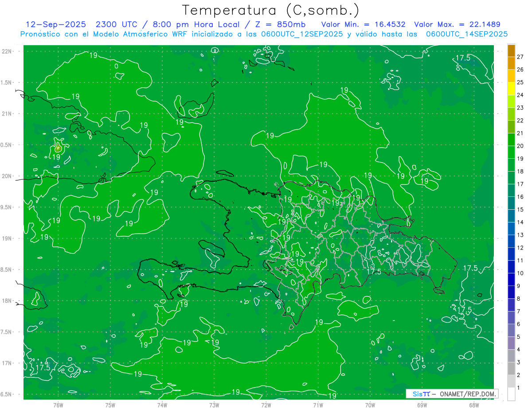The width and height of the screenshot is (532, 411).
Task: Click the '71W' longitude axis label
Action: click(318, 405)
